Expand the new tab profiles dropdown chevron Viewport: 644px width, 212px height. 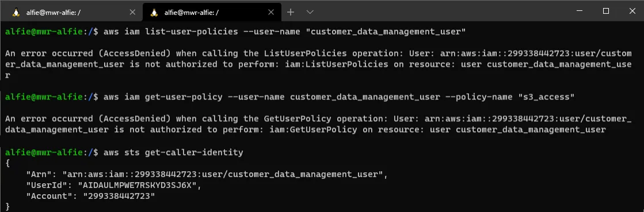pos(310,12)
